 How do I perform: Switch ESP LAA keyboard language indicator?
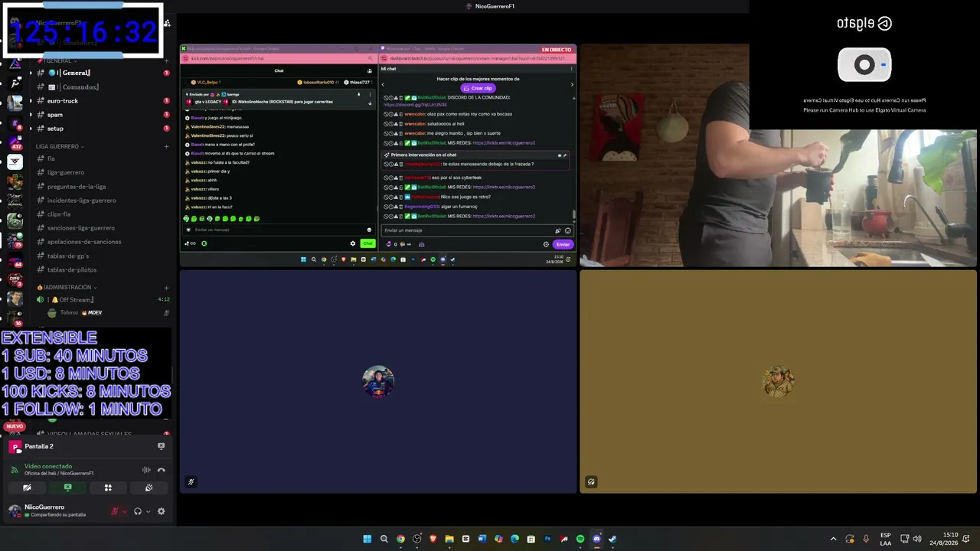click(886, 539)
